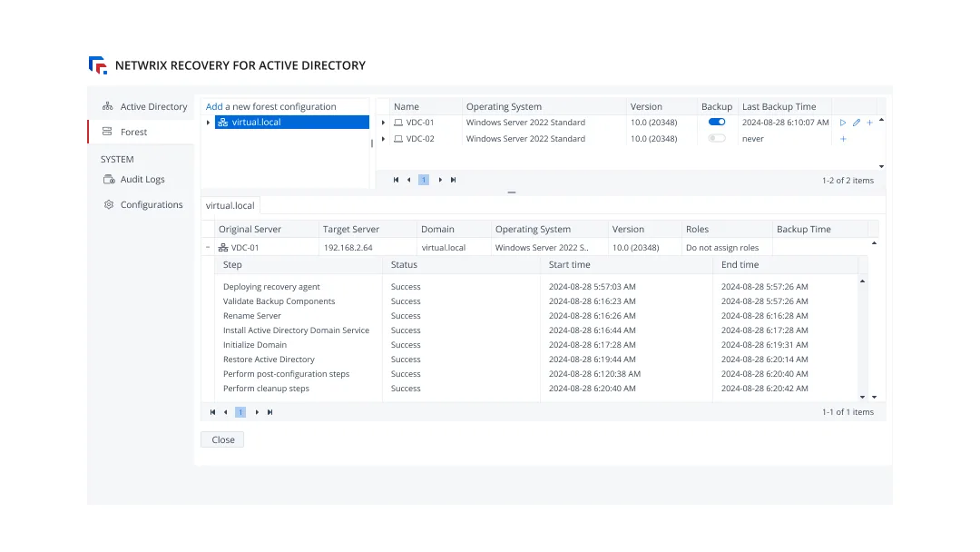980x552 pixels.
Task: Click the Configurations gear icon
Action: pyautogui.click(x=109, y=204)
